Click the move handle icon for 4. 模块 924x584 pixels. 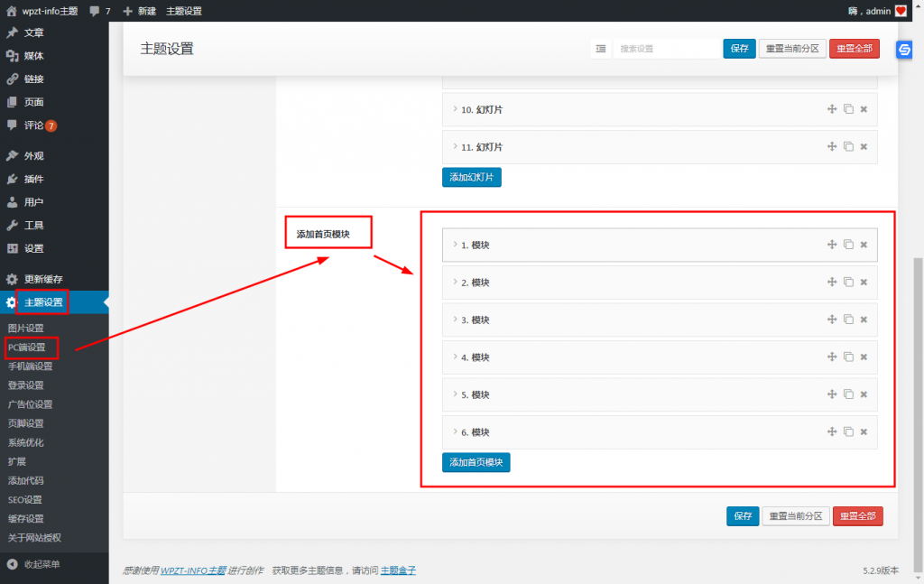(831, 357)
